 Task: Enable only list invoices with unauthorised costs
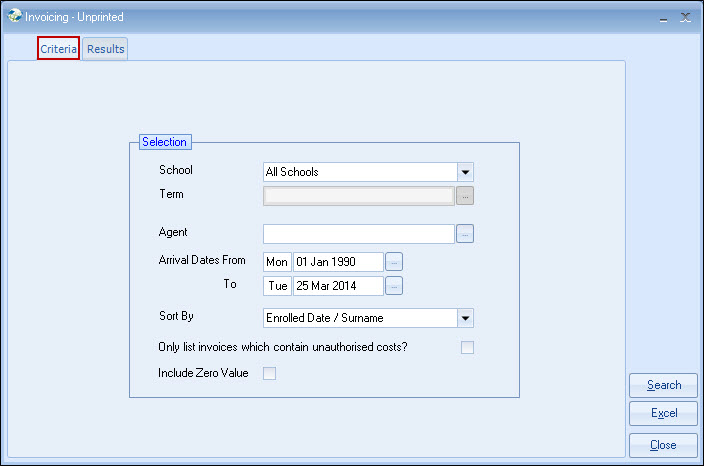point(467,348)
